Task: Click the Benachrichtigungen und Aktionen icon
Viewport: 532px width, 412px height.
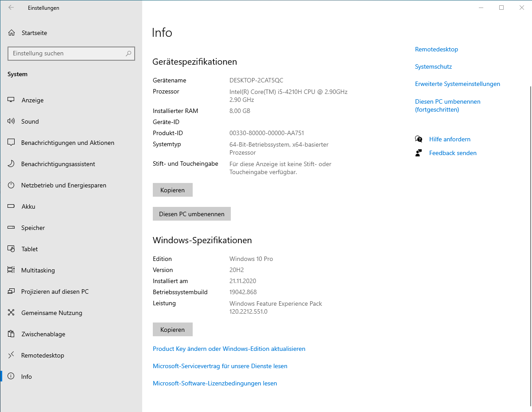Action: click(12, 143)
